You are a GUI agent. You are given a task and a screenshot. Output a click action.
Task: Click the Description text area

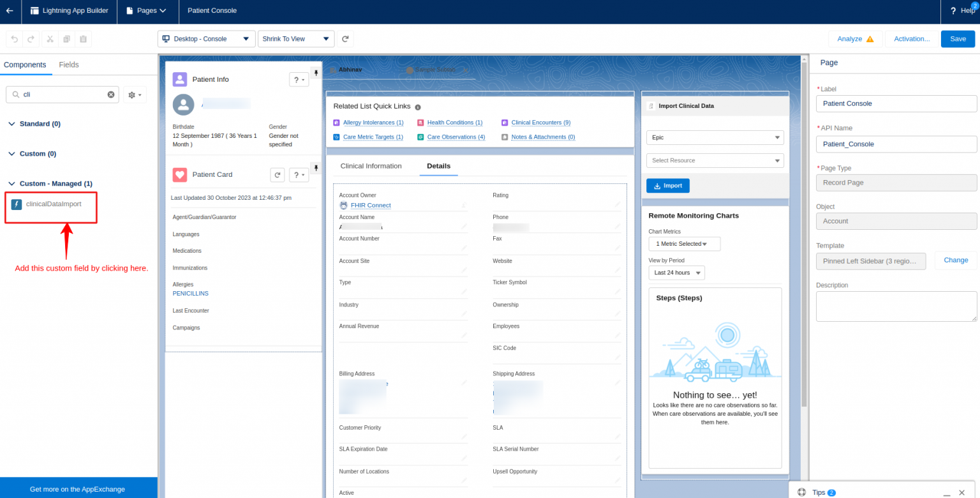[x=896, y=306]
